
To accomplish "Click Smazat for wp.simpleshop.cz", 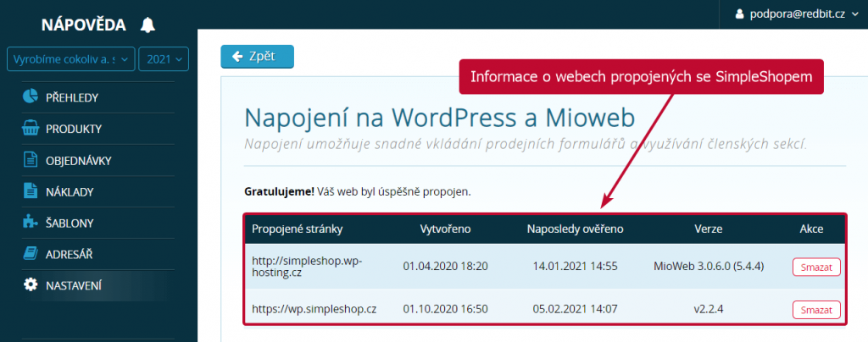I will (x=816, y=309).
